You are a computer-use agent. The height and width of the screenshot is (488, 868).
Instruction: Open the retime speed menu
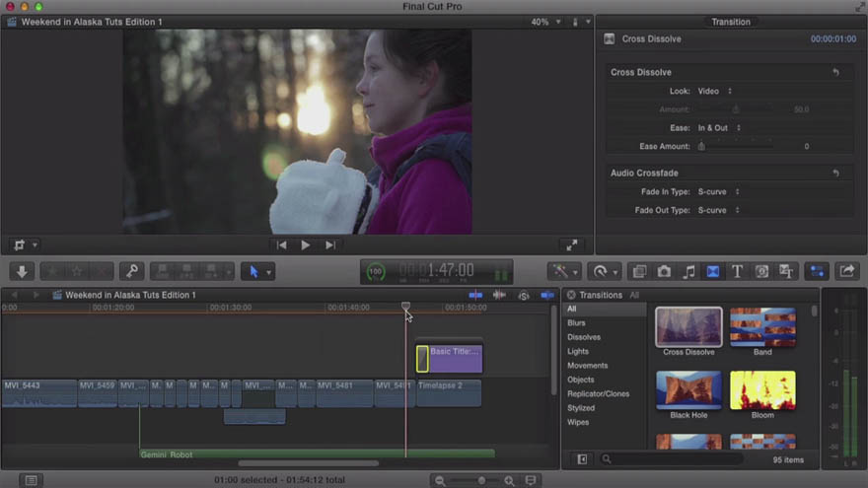pyautogui.click(x=604, y=271)
